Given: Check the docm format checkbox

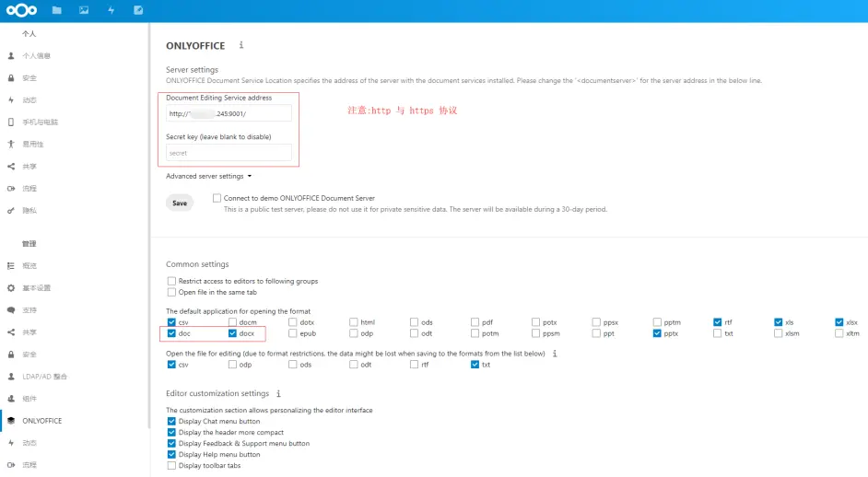Looking at the screenshot, I should point(232,322).
